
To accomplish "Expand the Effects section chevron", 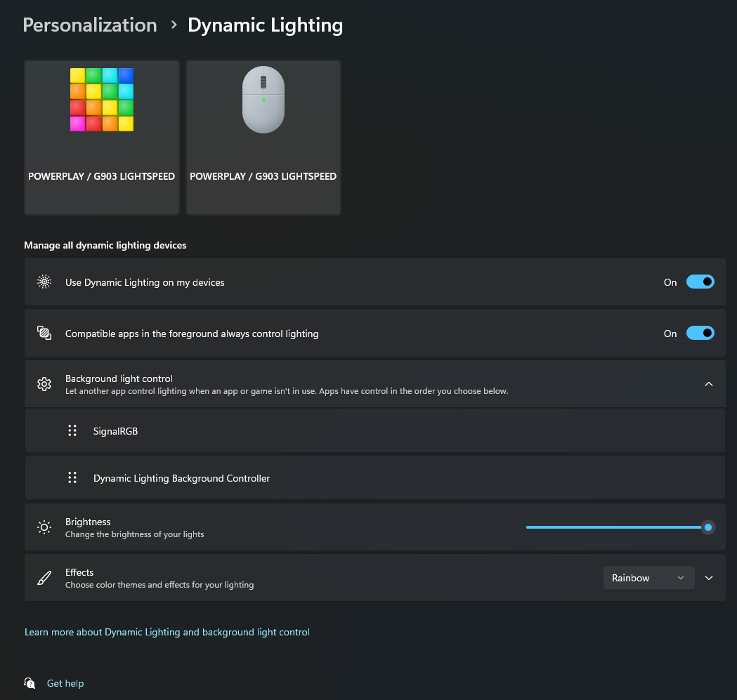I will point(709,578).
